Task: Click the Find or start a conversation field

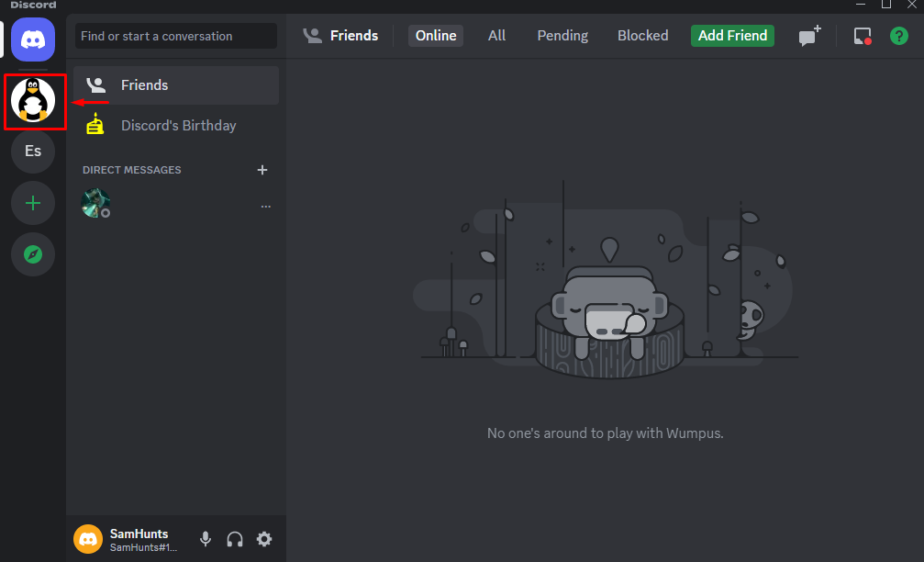Action: [175, 36]
